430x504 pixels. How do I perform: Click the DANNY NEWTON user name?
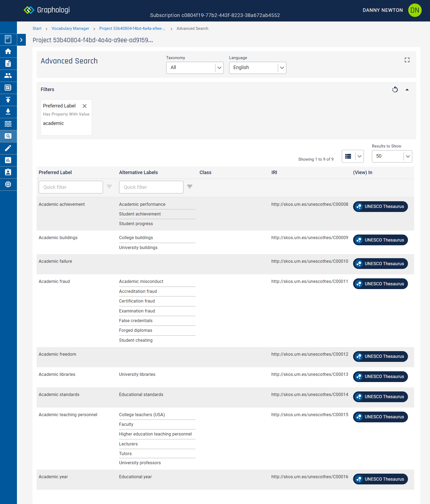point(383,10)
